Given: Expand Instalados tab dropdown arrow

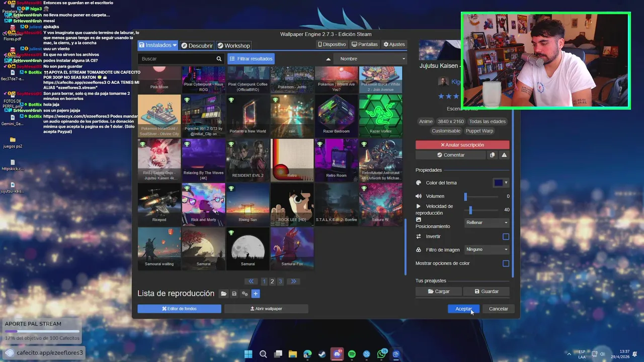Looking at the screenshot, I should click(175, 45).
